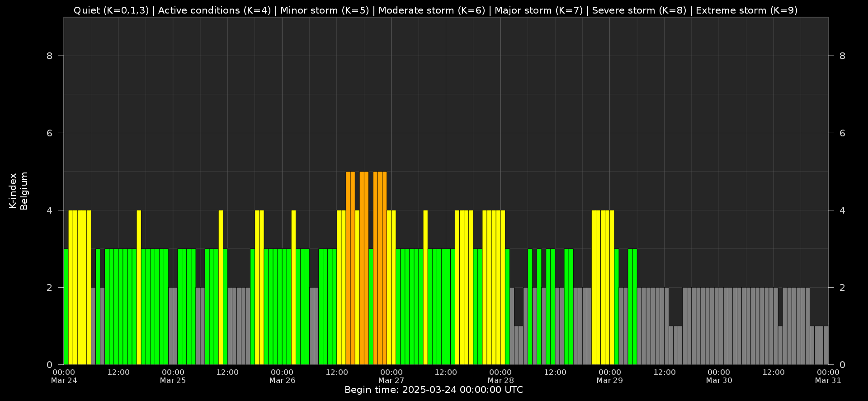Select the 'Major storm (K=7)' legend text
The width and height of the screenshot is (868, 401).
tap(538, 10)
